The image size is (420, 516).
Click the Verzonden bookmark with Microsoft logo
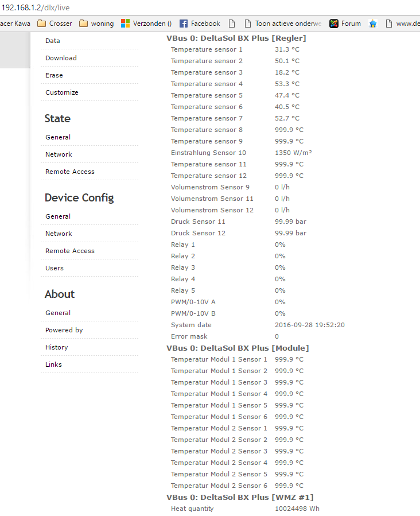tap(146, 24)
